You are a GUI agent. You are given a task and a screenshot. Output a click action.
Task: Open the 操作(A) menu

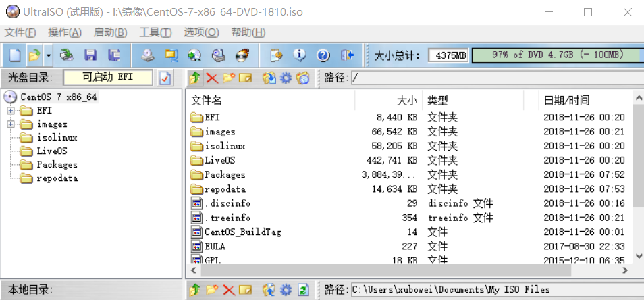pyautogui.click(x=65, y=33)
